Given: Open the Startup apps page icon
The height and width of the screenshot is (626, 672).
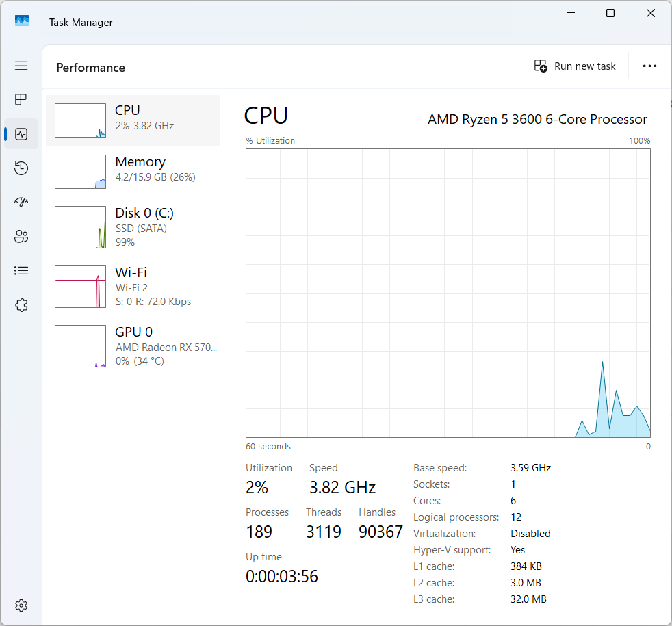Looking at the screenshot, I should pos(21,203).
